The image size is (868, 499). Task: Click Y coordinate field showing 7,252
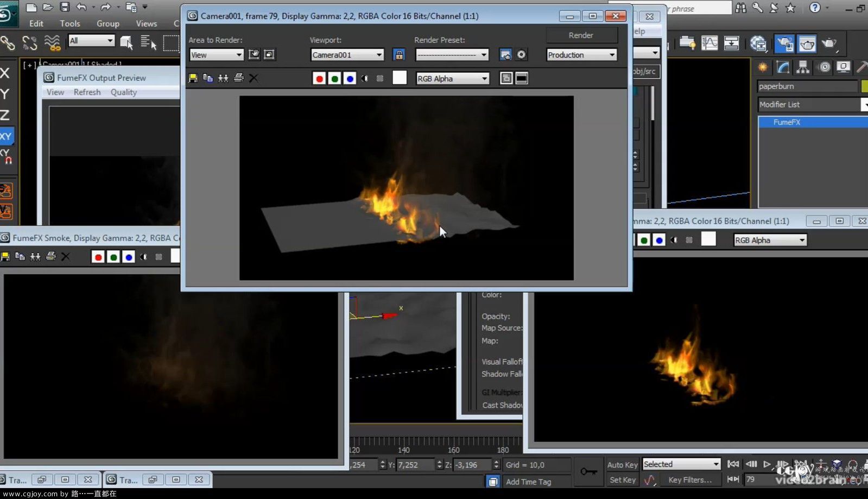(x=415, y=465)
